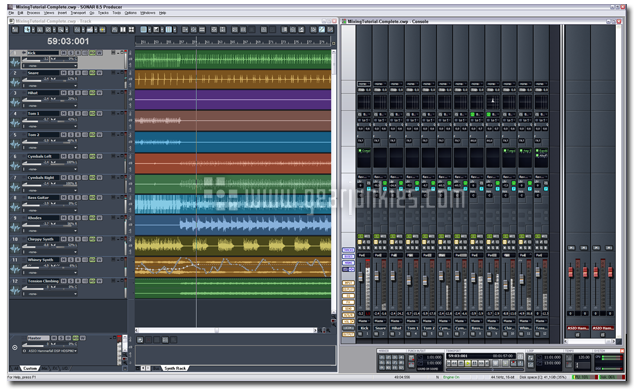
Task: Start playback with the transport Play button
Action: point(468,364)
